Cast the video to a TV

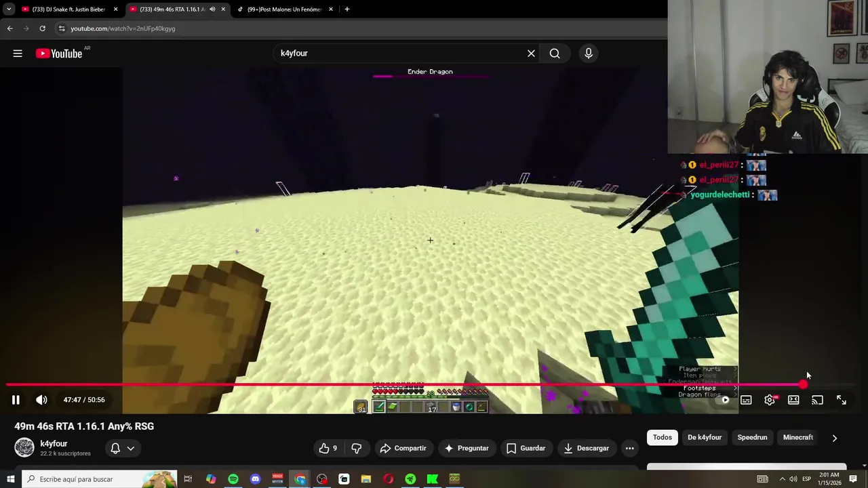pos(817,400)
